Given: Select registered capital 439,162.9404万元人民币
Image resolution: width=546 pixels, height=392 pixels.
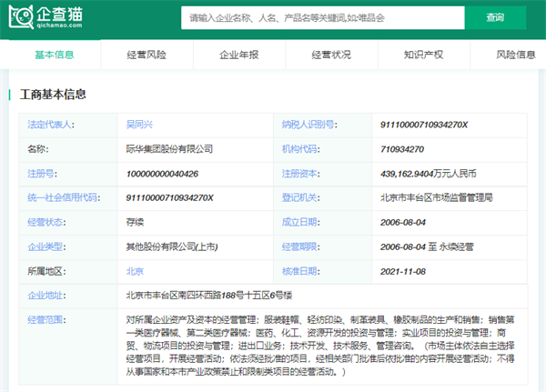Looking at the screenshot, I should click(x=429, y=174).
